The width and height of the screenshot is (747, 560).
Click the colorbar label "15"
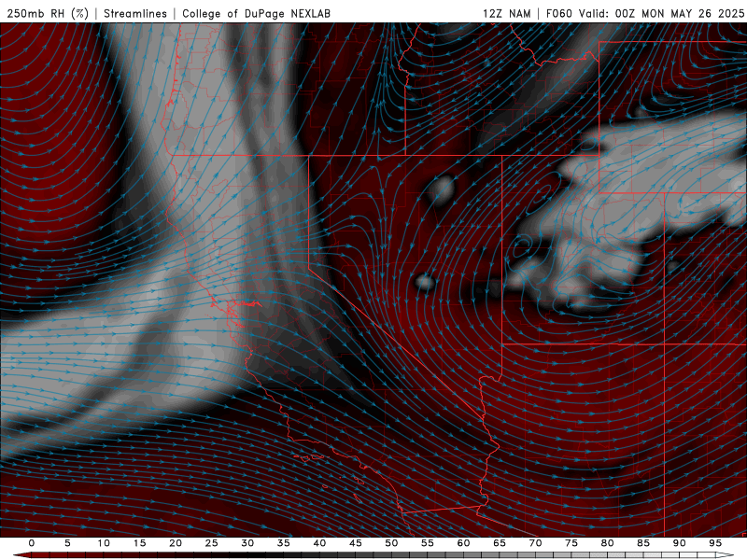click(139, 543)
